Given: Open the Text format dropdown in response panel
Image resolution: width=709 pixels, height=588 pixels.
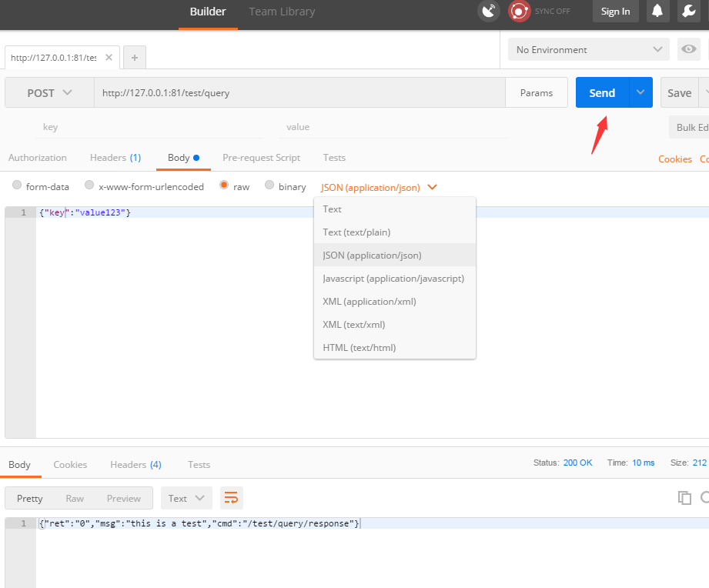Looking at the screenshot, I should 186,498.
